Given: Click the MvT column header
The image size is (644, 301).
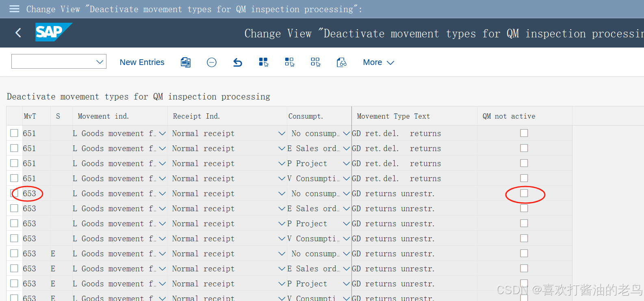Looking at the screenshot, I should [x=36, y=116].
